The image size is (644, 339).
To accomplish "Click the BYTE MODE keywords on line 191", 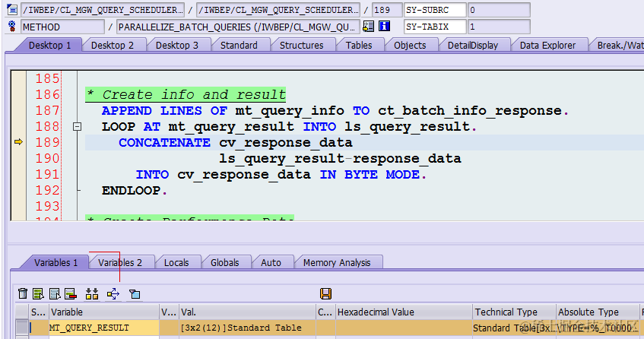I will tap(382, 174).
